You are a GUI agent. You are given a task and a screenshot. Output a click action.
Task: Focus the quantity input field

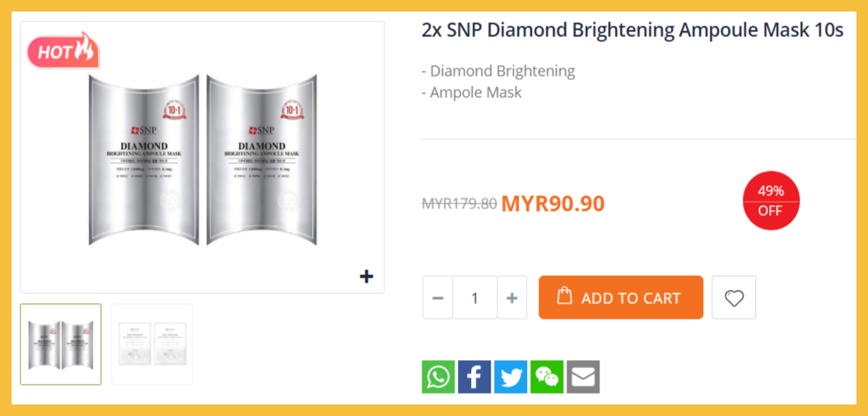coord(475,297)
